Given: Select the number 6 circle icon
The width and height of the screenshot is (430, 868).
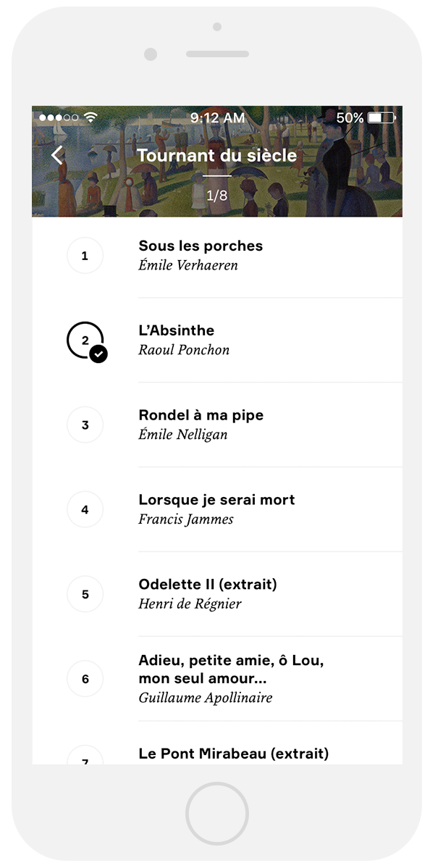Looking at the screenshot, I should pos(85,679).
